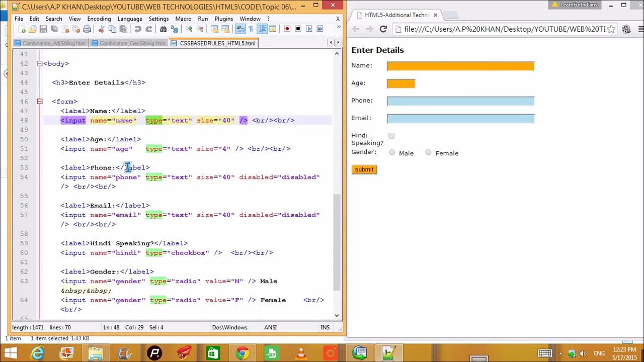644x362 pixels.
Task: Start macro recording with the red dot icon
Action: pyautogui.click(x=287, y=29)
